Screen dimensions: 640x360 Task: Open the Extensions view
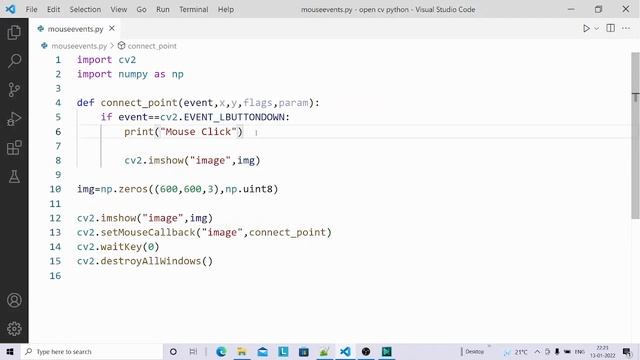(x=14, y=148)
